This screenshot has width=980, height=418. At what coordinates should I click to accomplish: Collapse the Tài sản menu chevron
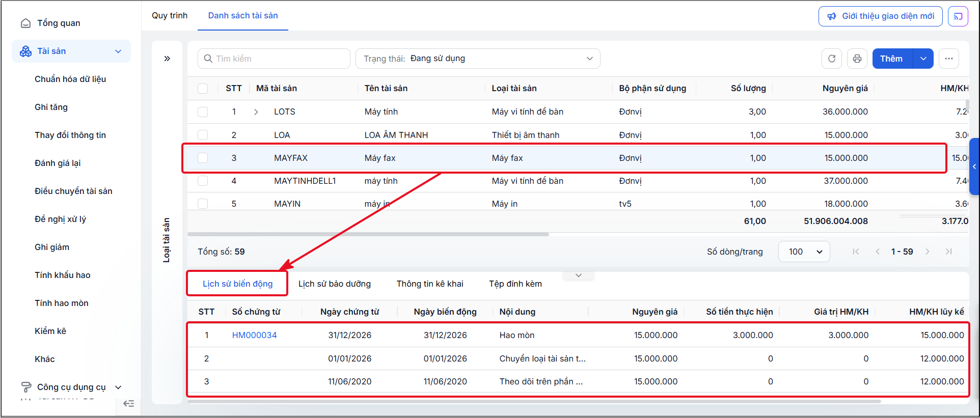(x=118, y=51)
